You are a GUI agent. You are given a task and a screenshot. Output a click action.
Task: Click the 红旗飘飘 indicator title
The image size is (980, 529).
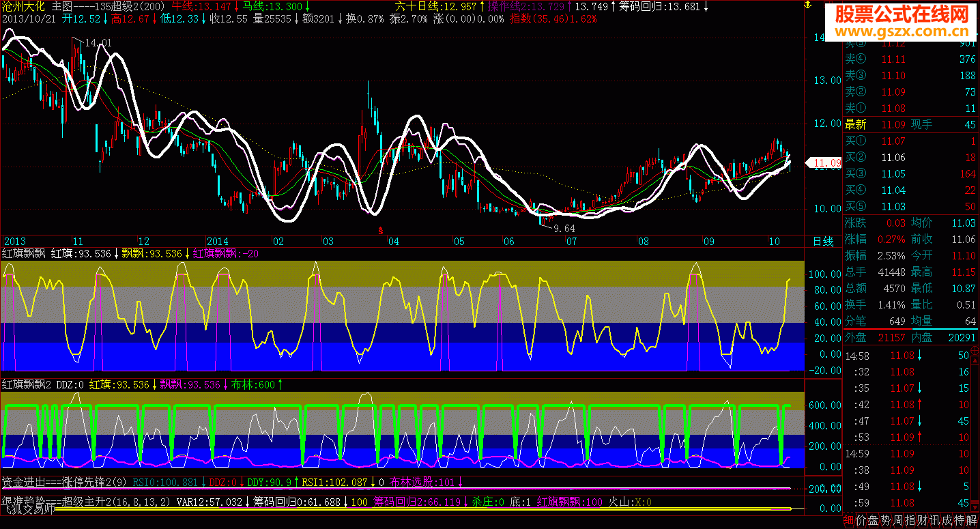[24, 253]
